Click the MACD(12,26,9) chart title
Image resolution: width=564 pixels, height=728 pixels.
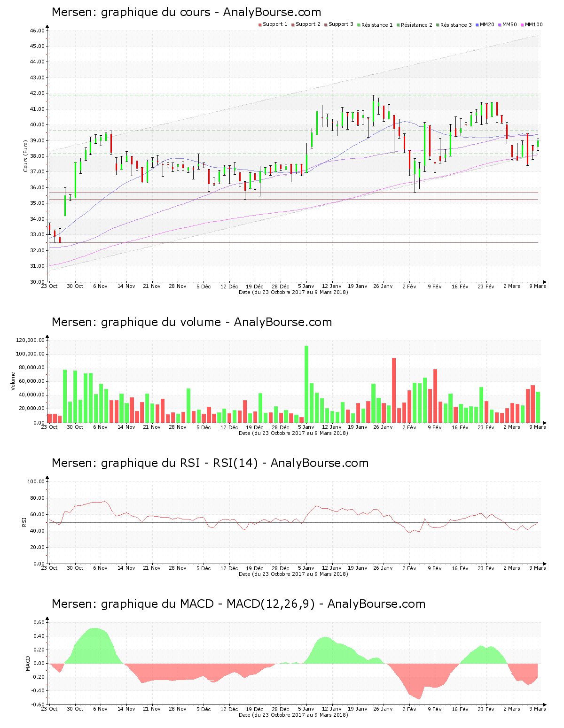[x=238, y=604]
